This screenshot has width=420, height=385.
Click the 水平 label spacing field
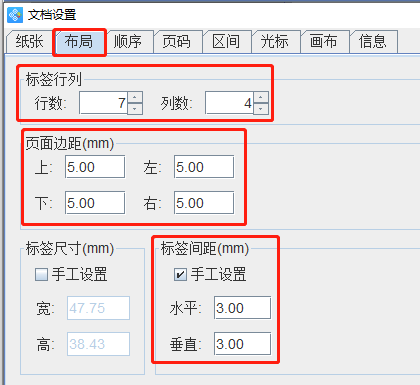tap(243, 308)
